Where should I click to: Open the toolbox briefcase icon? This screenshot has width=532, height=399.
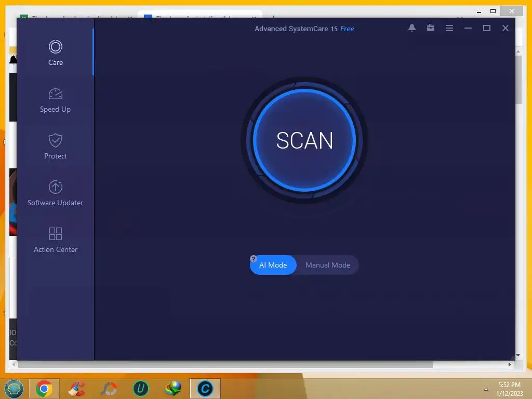(x=431, y=28)
